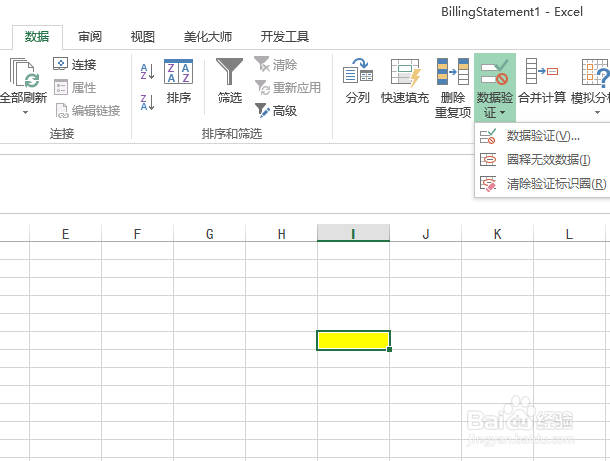Click the 合并计算 consolidate icon

tap(542, 71)
